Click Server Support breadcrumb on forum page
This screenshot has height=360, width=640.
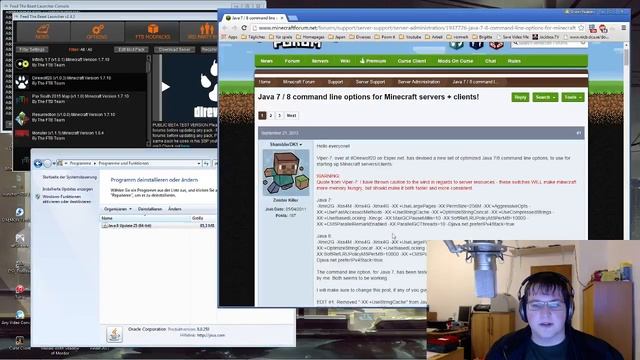370,82
